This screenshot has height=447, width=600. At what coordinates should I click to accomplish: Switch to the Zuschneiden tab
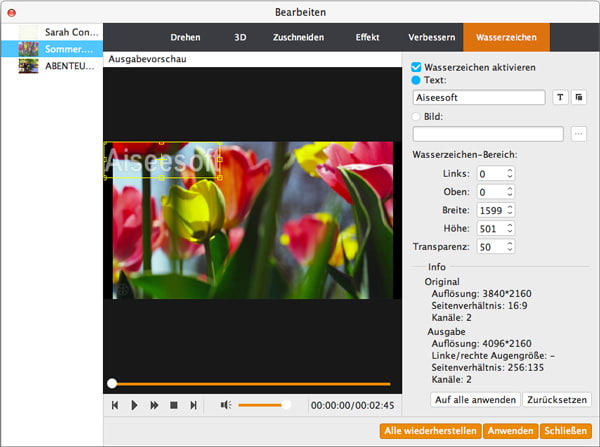[298, 37]
